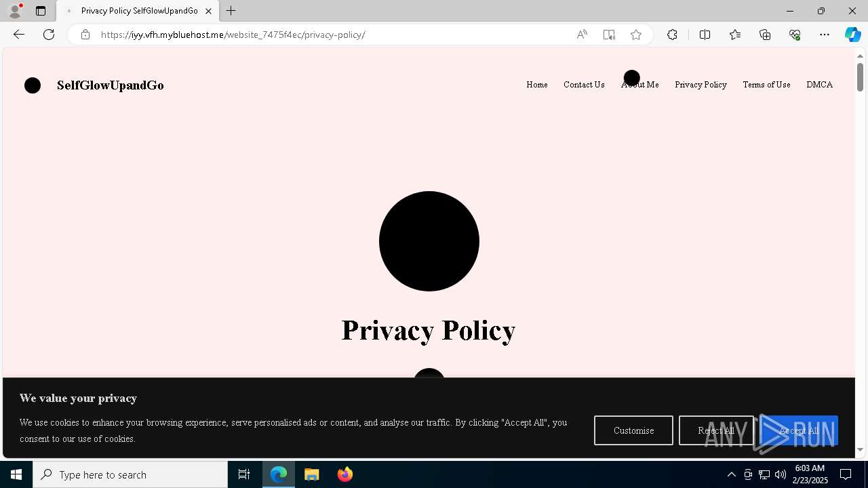Reload the current page

tap(49, 35)
